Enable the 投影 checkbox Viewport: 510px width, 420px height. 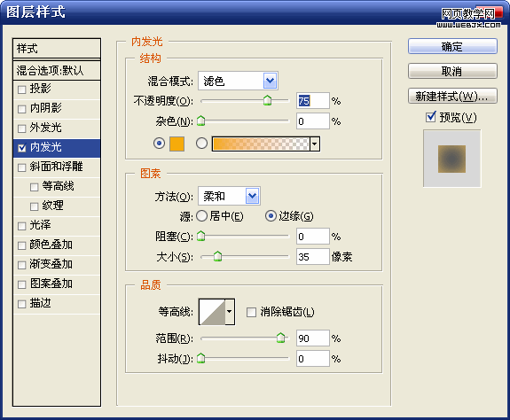click(22, 89)
